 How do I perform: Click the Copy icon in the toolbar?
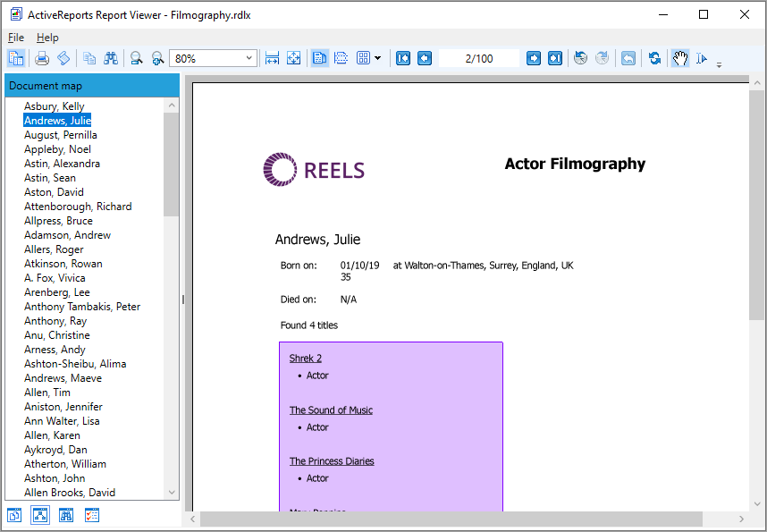pos(89,58)
